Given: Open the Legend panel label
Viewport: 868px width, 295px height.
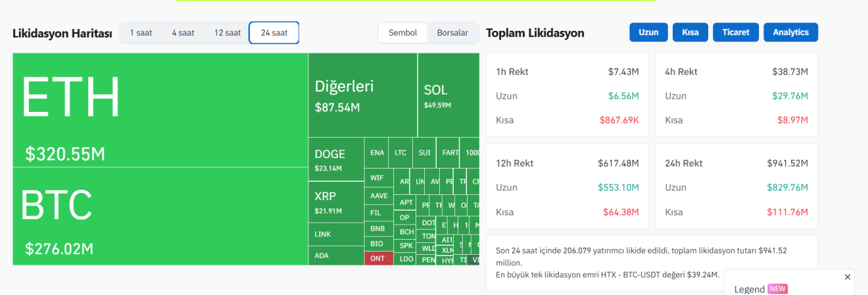Looking at the screenshot, I should pos(749,289).
